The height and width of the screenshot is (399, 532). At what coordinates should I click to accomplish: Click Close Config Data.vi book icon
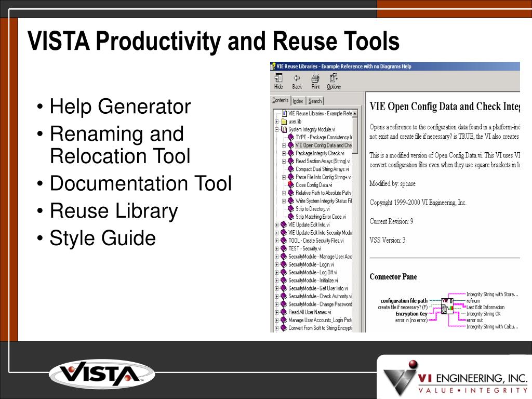(x=291, y=185)
